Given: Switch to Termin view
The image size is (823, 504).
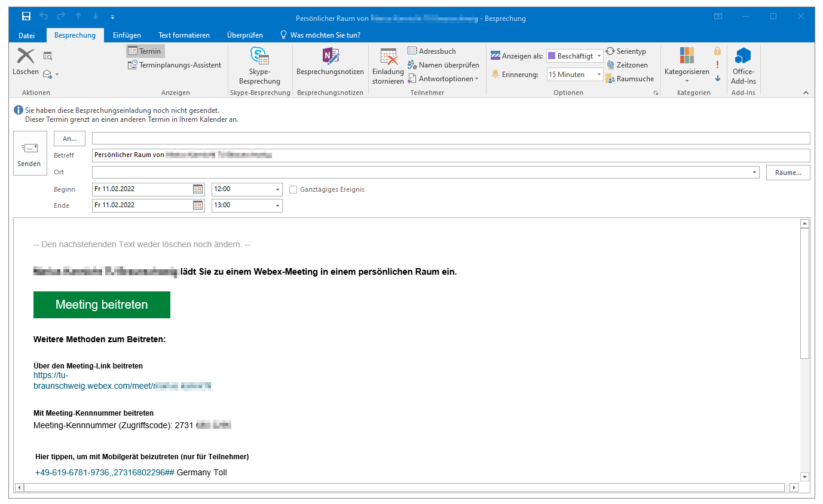Looking at the screenshot, I should [x=145, y=51].
